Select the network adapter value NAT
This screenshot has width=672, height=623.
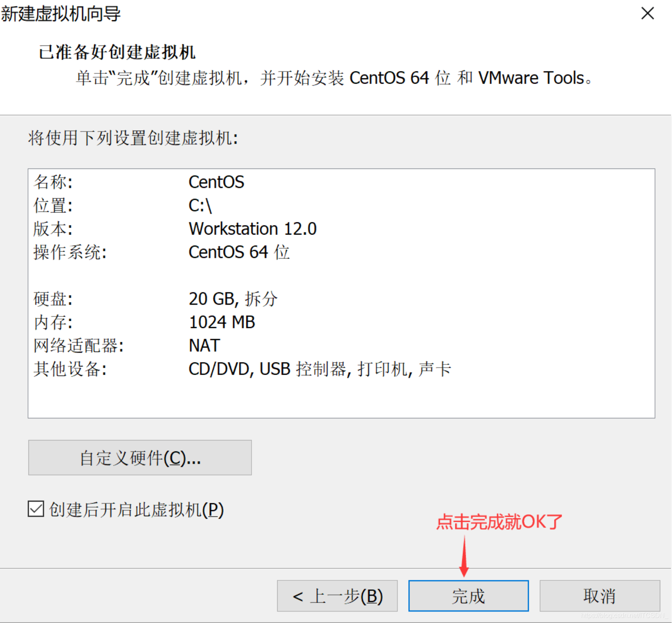click(x=204, y=346)
